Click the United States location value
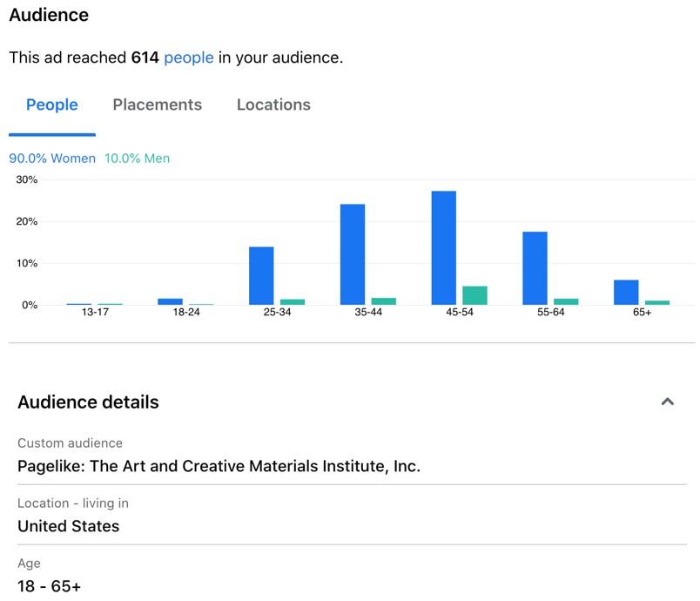The height and width of the screenshot is (601, 700). tap(68, 526)
